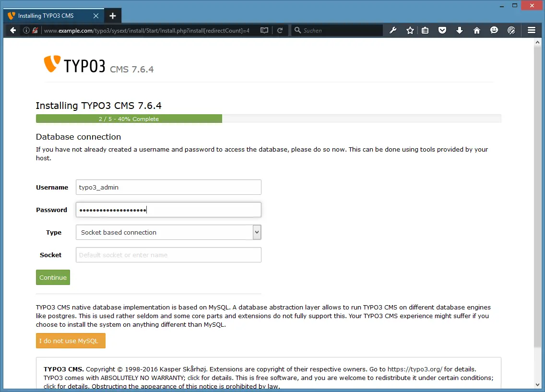This screenshot has width=545, height=392.
Task: Reload the page with the refresh icon
Action: point(280,30)
